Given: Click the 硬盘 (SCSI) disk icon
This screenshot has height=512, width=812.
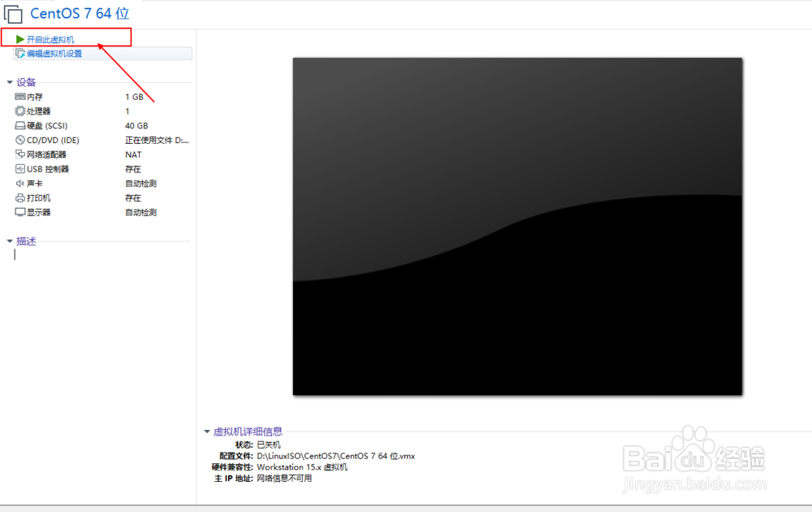Looking at the screenshot, I should (20, 125).
